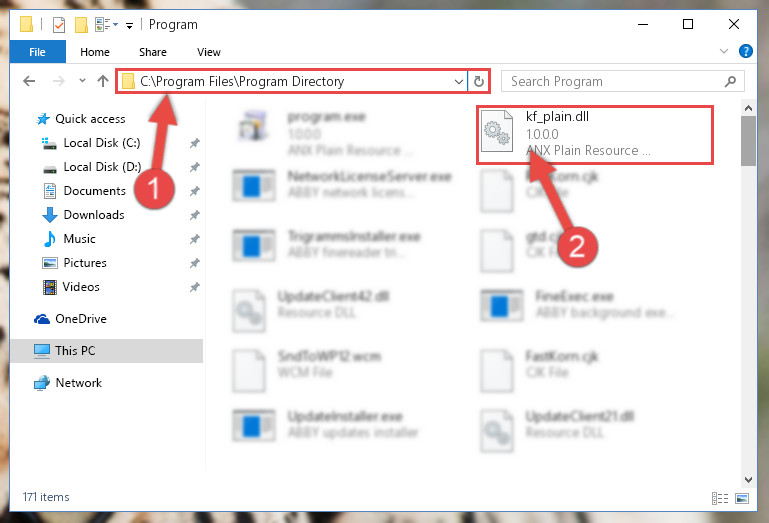Click the Properties checkmark icon in title bar
This screenshot has height=523, width=769.
coord(59,25)
